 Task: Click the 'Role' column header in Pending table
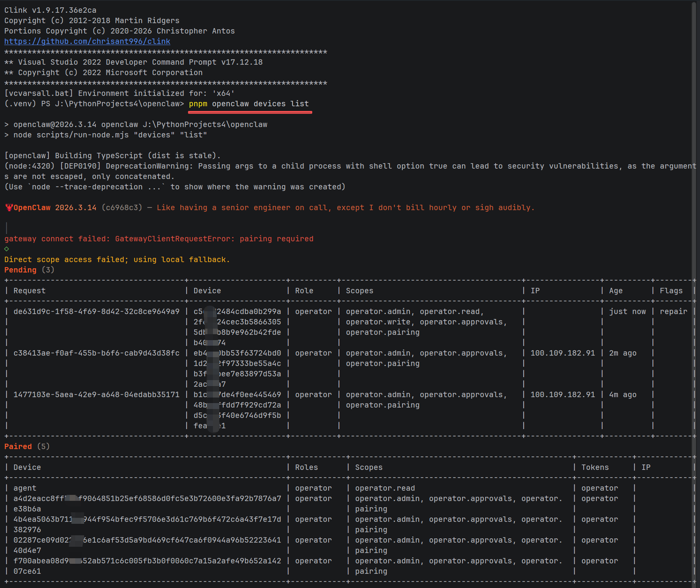pyautogui.click(x=304, y=291)
